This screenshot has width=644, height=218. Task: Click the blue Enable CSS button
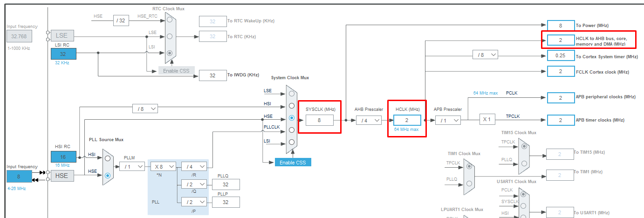pos(293,162)
